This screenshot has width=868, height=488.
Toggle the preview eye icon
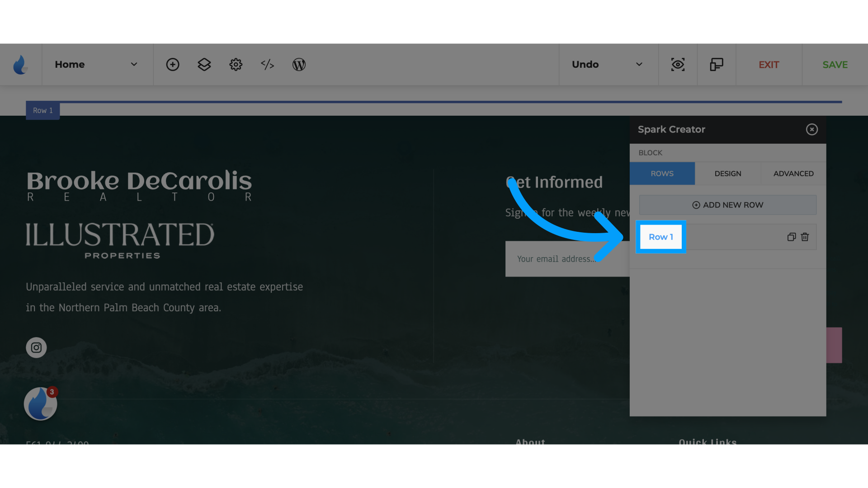(x=678, y=65)
